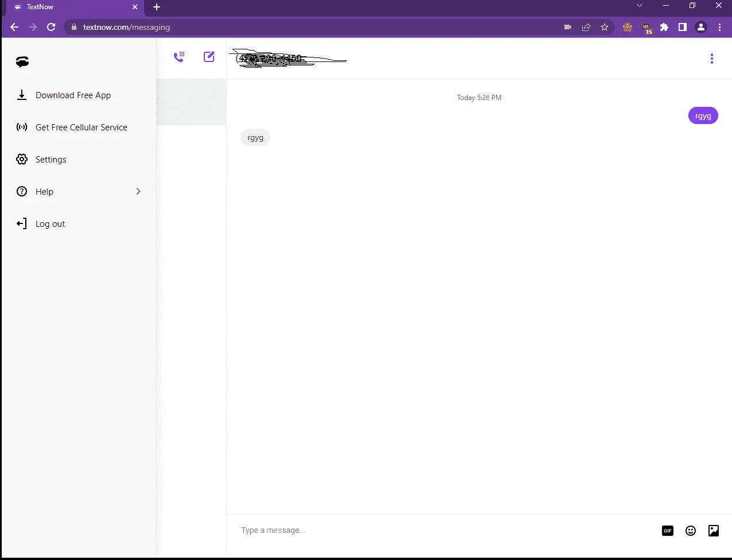This screenshot has height=560, width=732.
Task: Open the dial pad call icon
Action: click(x=179, y=57)
